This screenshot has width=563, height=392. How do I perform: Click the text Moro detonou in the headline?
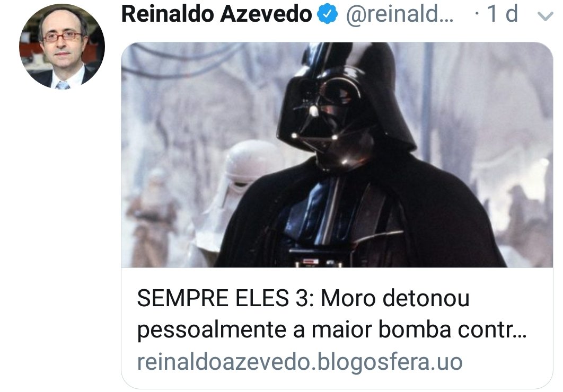(x=395, y=298)
